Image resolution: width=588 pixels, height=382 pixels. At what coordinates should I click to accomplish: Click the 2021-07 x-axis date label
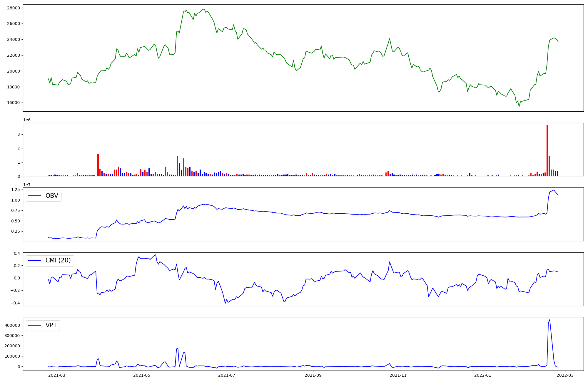[227, 375]
